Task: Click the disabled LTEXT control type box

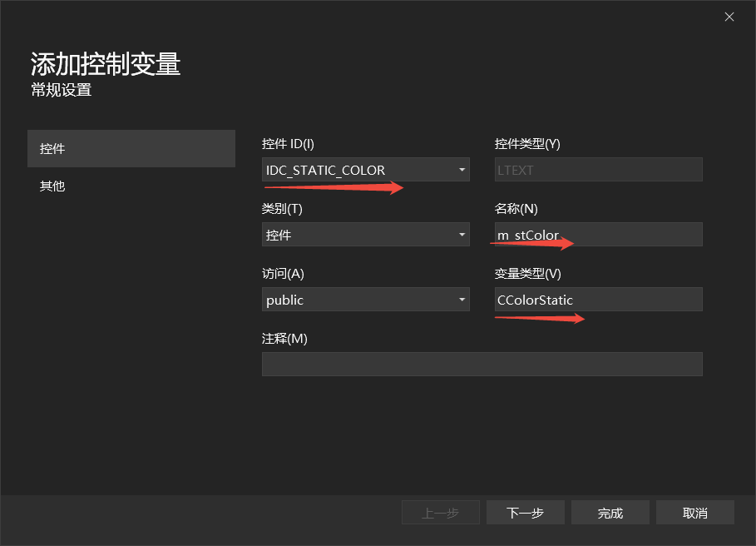Action: point(598,170)
